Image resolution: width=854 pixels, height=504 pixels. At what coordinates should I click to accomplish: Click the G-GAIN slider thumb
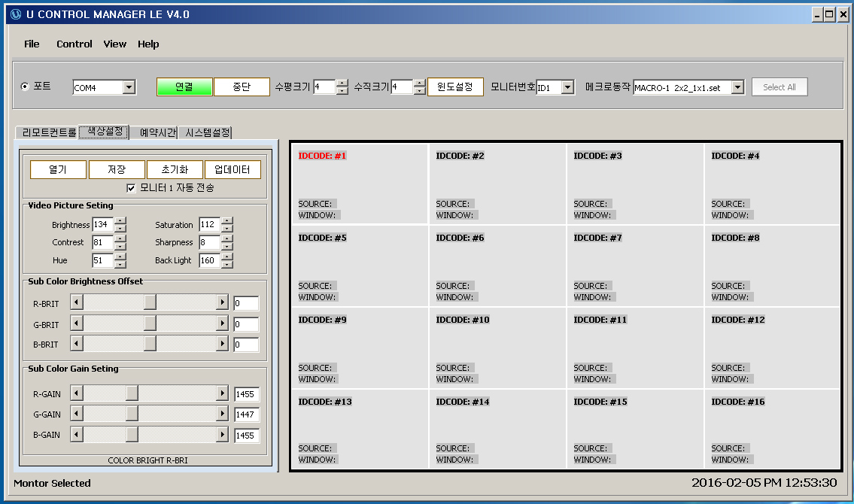pyautogui.click(x=132, y=414)
